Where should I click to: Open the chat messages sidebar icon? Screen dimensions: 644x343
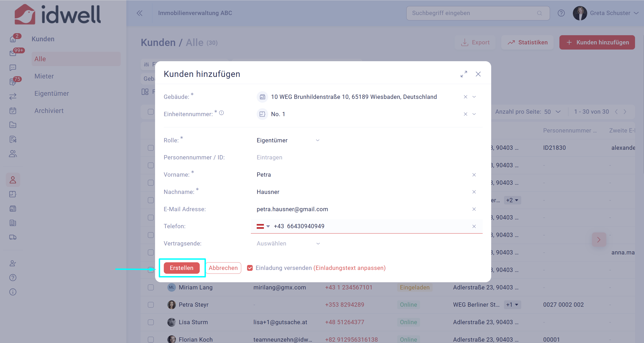pyautogui.click(x=13, y=67)
